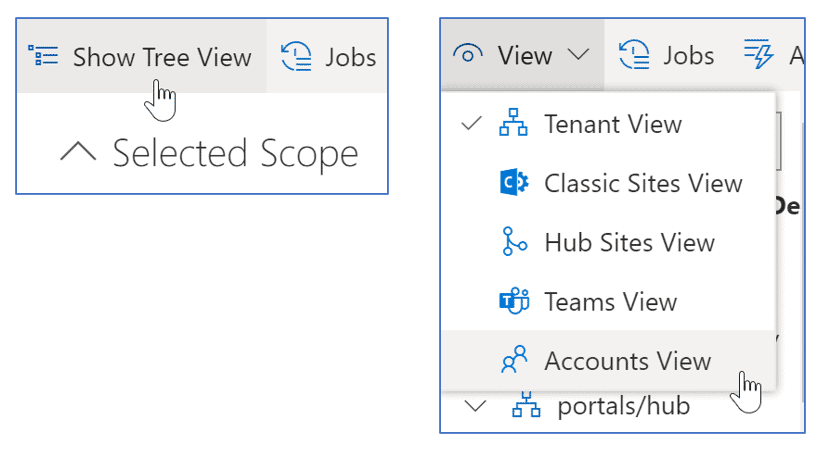This screenshot has width=821, height=450.
Task: Click the Jobs clock icon in left panel
Action: point(297,57)
